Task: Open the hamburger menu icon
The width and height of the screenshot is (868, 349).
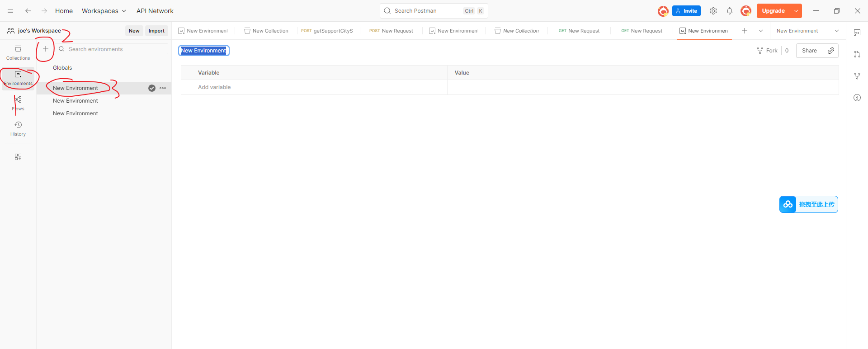Action: click(10, 11)
